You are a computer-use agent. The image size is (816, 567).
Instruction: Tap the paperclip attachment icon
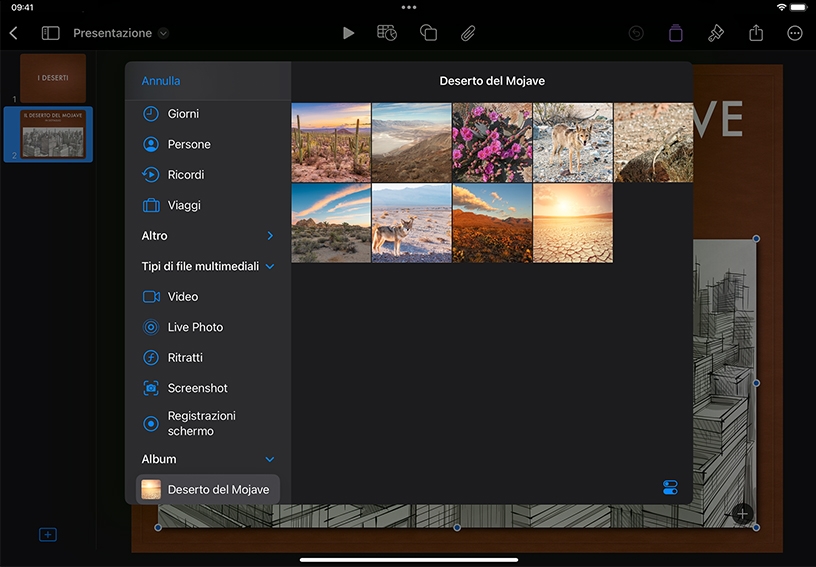468,33
